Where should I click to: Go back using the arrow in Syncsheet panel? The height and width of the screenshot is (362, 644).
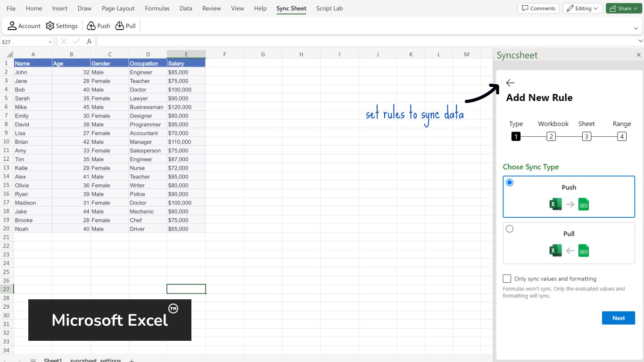[x=510, y=83]
